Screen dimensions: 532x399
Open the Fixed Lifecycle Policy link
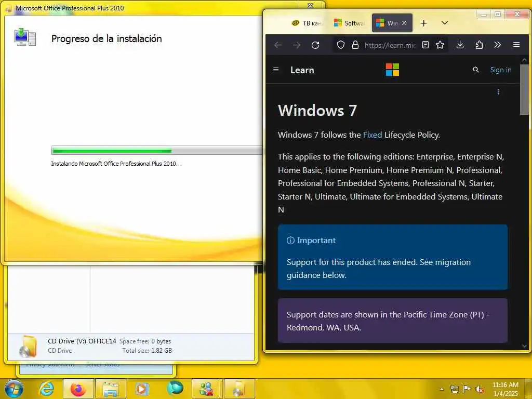pyautogui.click(x=372, y=135)
